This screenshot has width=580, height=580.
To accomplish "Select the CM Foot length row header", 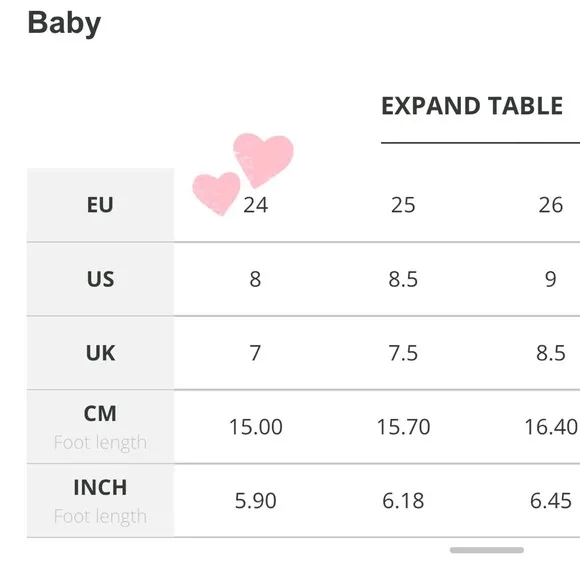I will [x=100, y=426].
